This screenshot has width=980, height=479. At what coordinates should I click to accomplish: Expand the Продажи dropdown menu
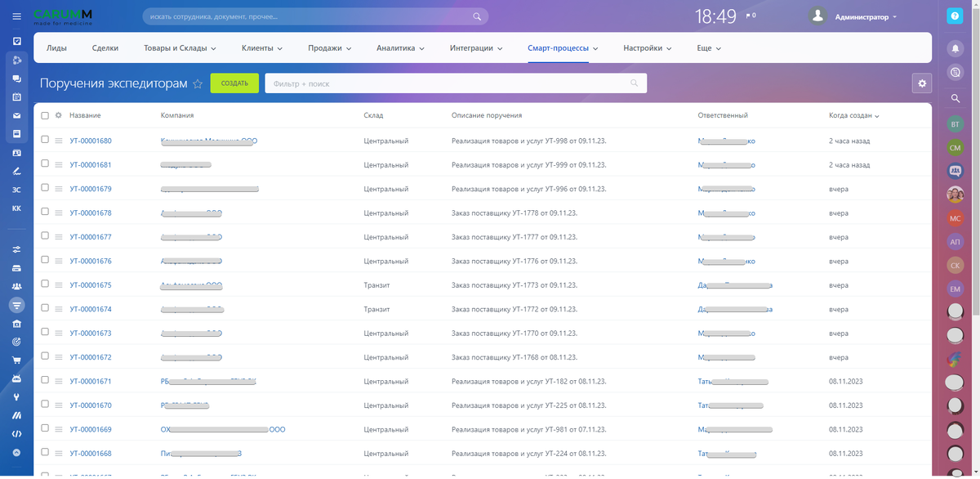tap(330, 48)
